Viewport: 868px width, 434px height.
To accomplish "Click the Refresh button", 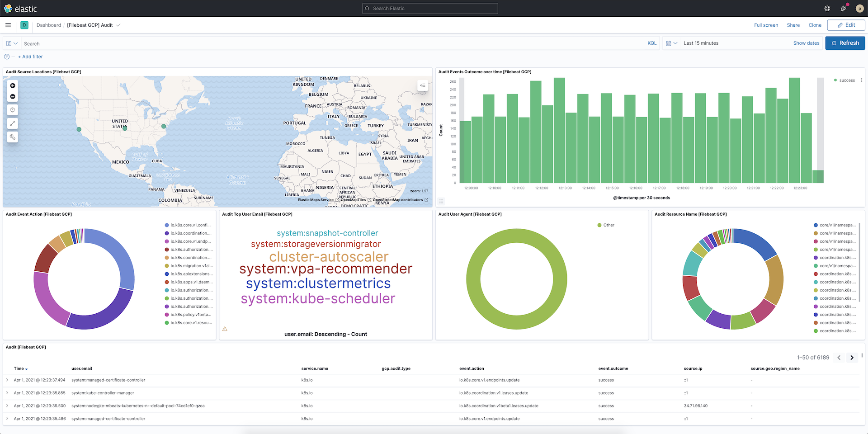I will coord(845,43).
